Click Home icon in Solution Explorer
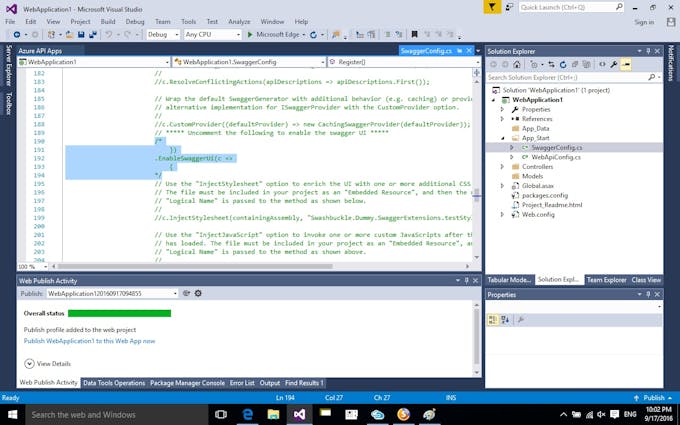The width and height of the screenshot is (680, 425). click(x=517, y=64)
